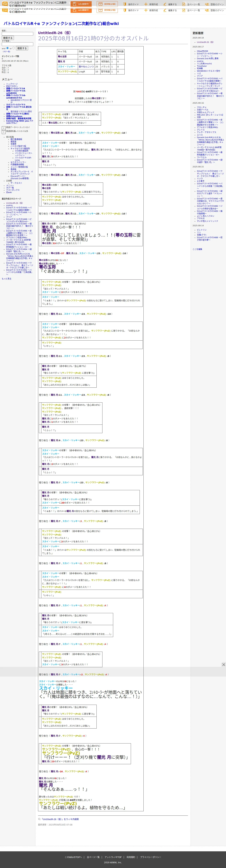Viewport: 226px width, 868px height.
Task: Close the overlay with the X icon
Action: [x=223, y=664]
